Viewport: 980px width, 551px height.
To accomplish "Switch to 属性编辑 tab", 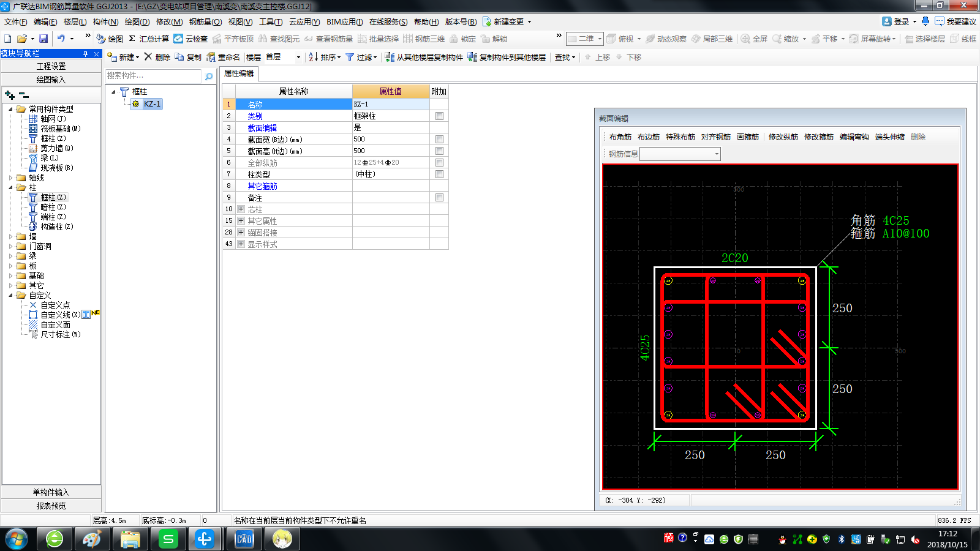I will tap(239, 73).
